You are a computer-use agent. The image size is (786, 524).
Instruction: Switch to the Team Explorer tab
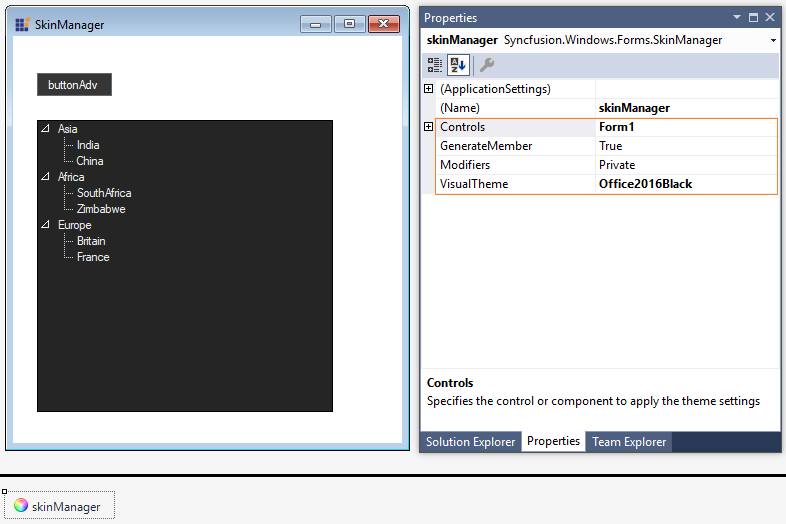tap(629, 442)
